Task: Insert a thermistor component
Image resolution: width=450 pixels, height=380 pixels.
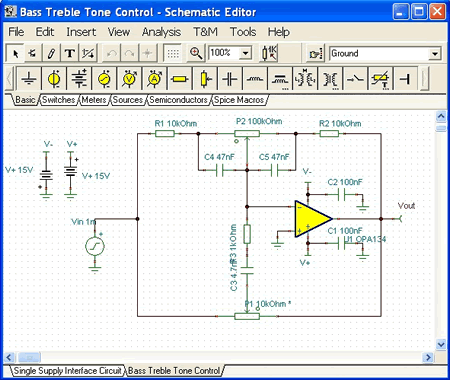Action: click(x=380, y=79)
